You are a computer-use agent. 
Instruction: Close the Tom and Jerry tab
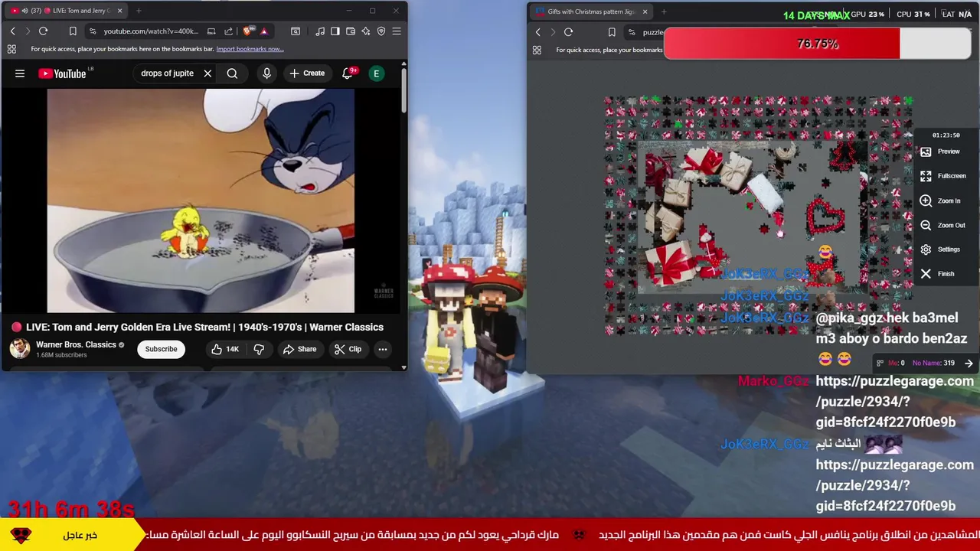119,11
